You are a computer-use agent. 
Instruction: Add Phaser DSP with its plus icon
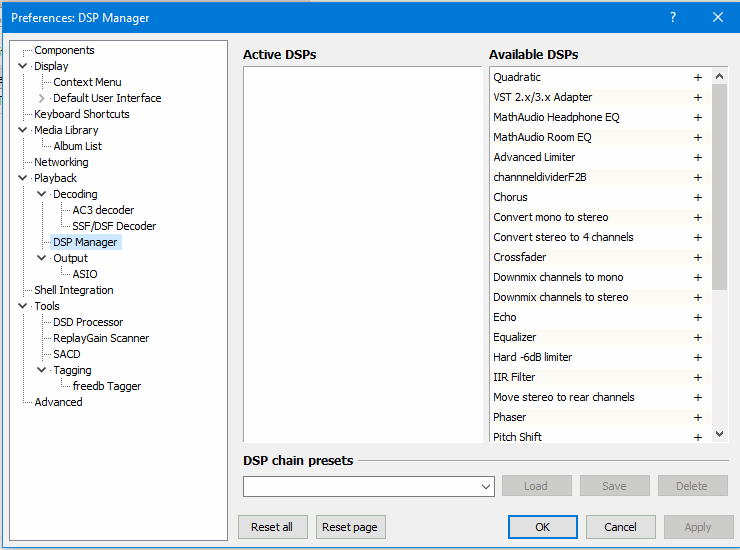pos(698,417)
